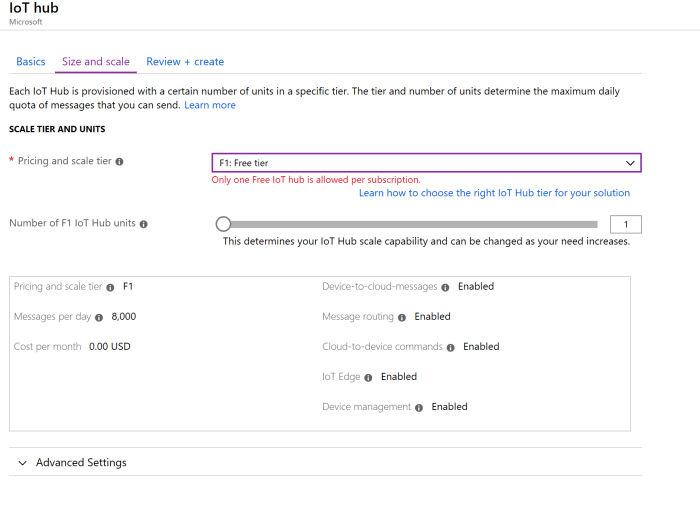Click info icon beside IoT Edge
The image size is (700, 507).
[369, 377]
